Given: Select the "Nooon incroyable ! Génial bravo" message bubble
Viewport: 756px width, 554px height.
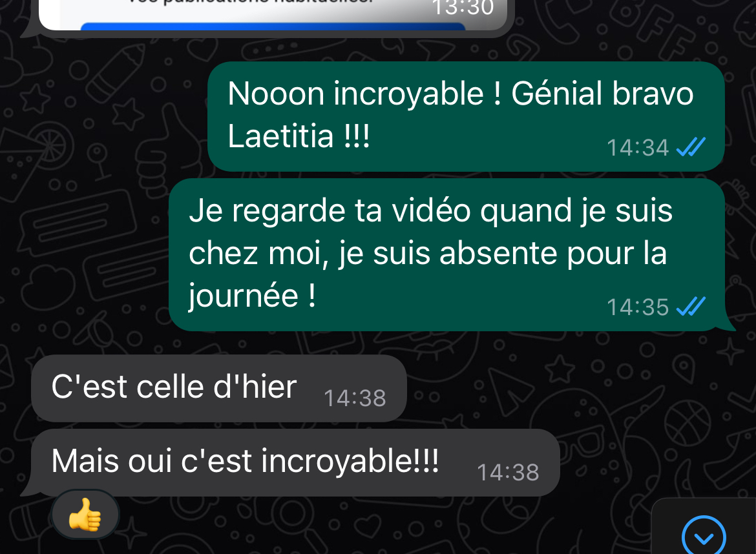Looking at the screenshot, I should coord(466,116).
